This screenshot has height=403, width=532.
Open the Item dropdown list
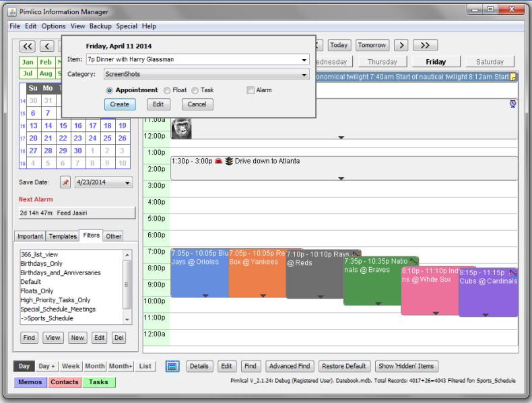pos(304,60)
